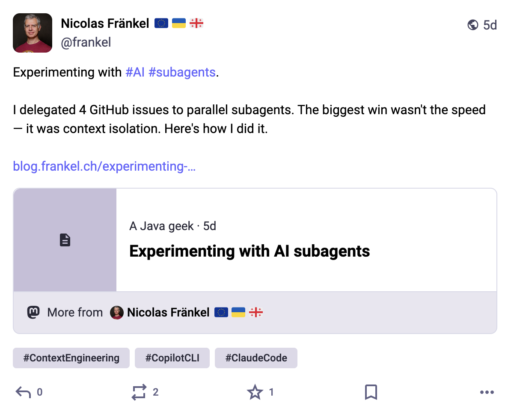Select the #ClaudeCode tag
Viewport: 511px width, 420px height.
click(256, 358)
